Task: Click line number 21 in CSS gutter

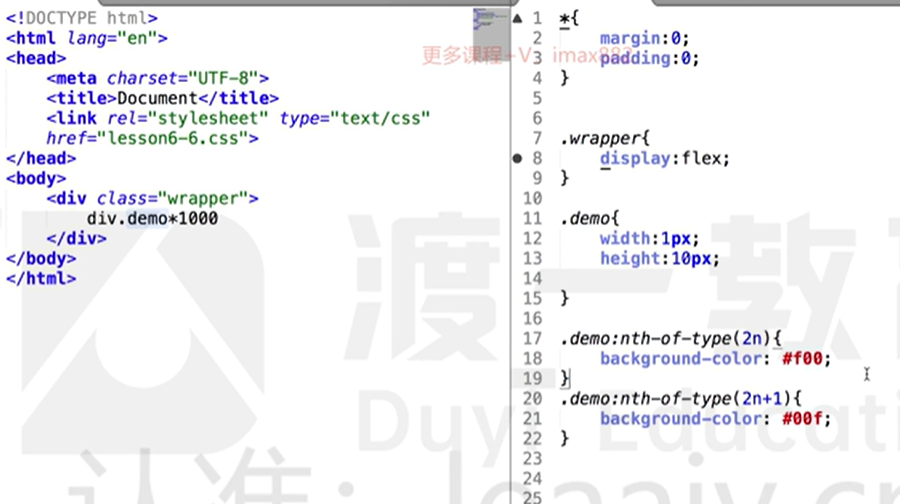Action: [531, 418]
